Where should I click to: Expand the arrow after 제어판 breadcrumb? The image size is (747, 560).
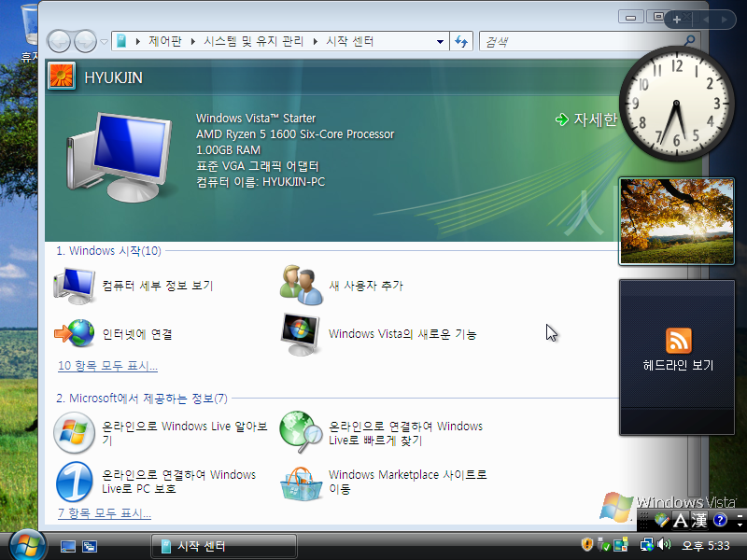tap(193, 41)
